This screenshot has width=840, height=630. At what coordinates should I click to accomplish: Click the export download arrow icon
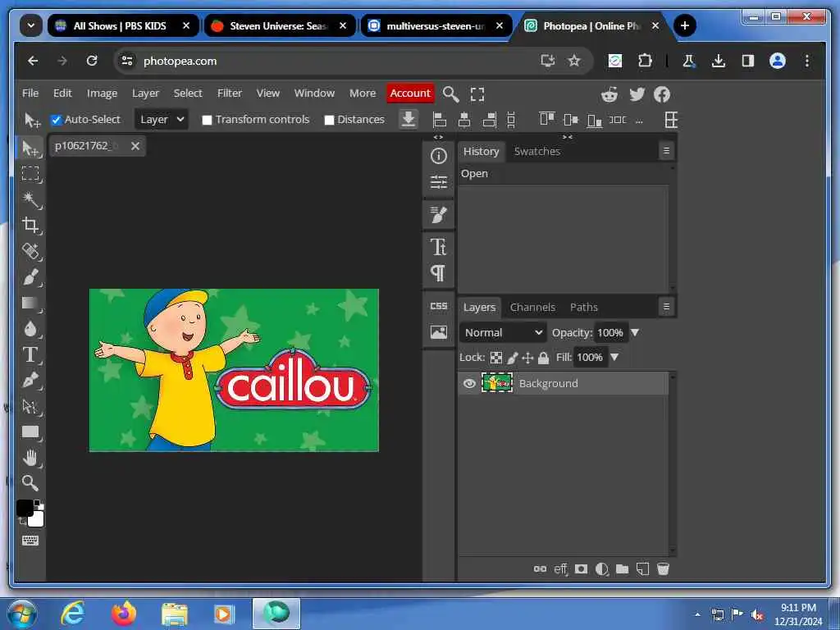409,119
